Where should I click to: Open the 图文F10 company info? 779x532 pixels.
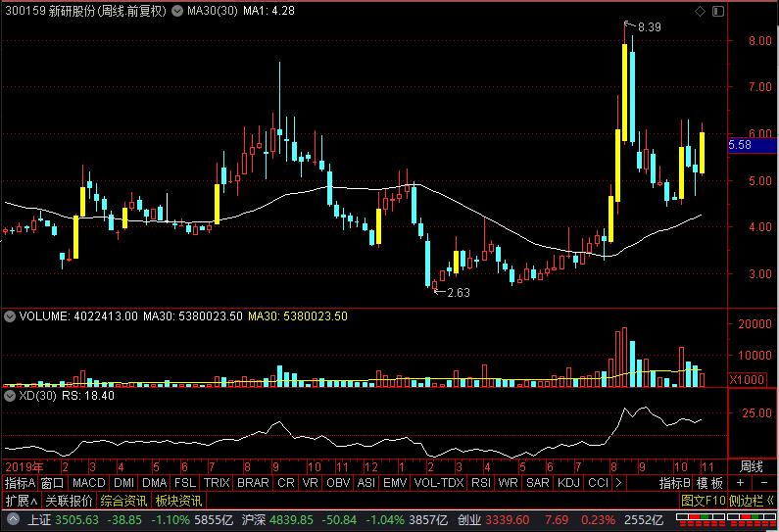tap(704, 501)
